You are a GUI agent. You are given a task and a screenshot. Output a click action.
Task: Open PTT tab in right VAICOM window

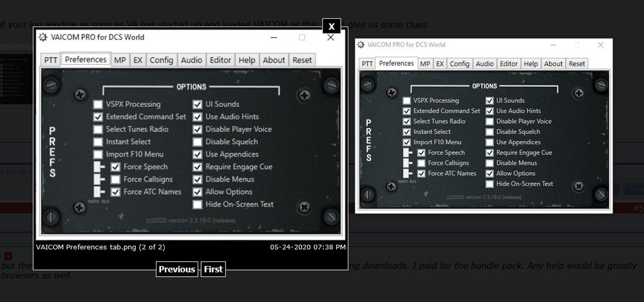(367, 64)
